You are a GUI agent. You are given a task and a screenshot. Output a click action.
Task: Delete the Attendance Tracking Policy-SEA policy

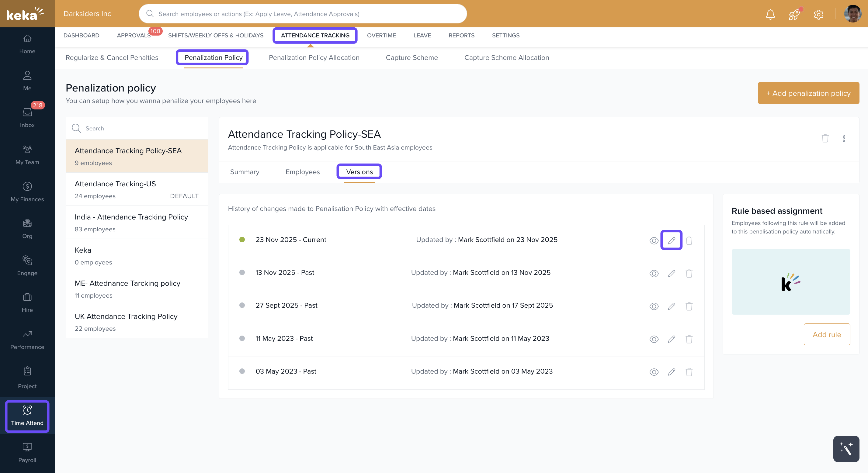(x=825, y=138)
